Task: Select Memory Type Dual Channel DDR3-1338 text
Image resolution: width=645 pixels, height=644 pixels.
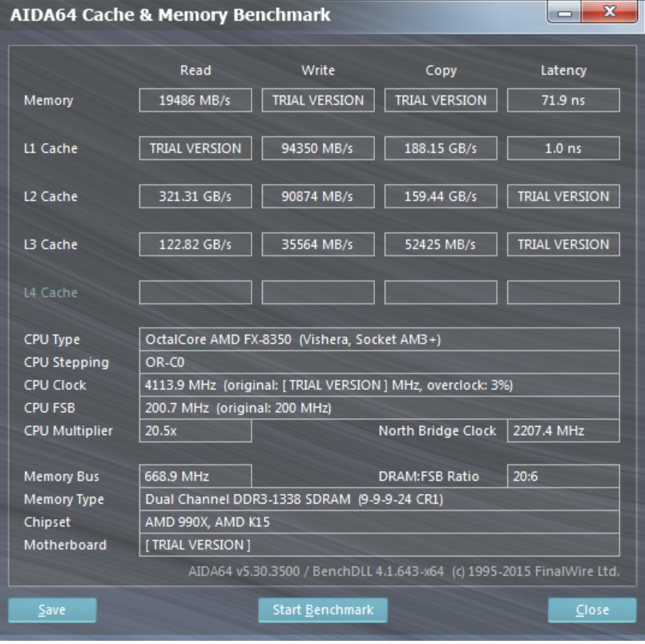Action: pos(379,499)
